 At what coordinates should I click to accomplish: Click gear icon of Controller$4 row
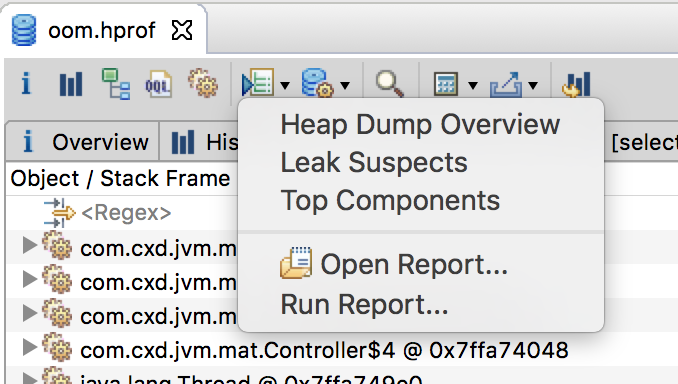tap(57, 347)
